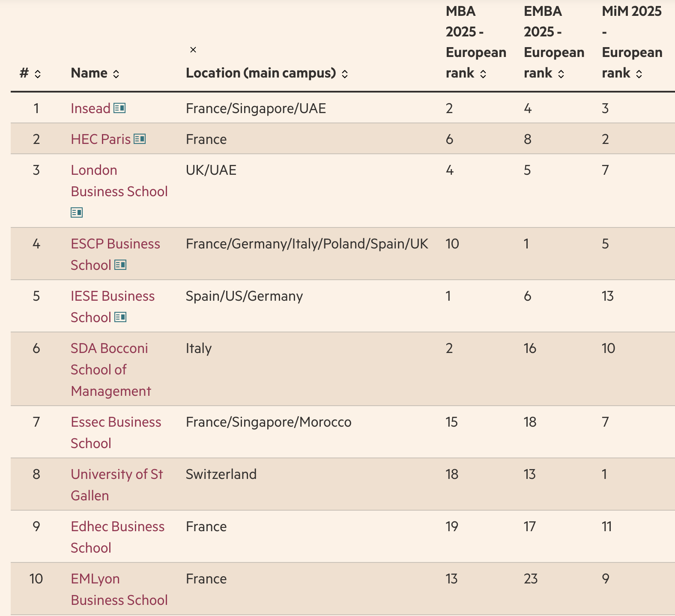The image size is (675, 616).
Task: Click ESCP Business School profile icon
Action: 120,265
